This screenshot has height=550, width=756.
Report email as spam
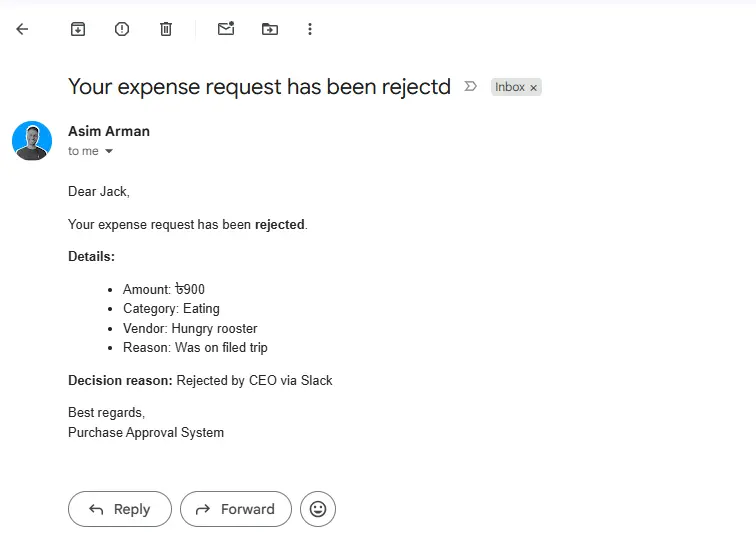click(x=122, y=29)
